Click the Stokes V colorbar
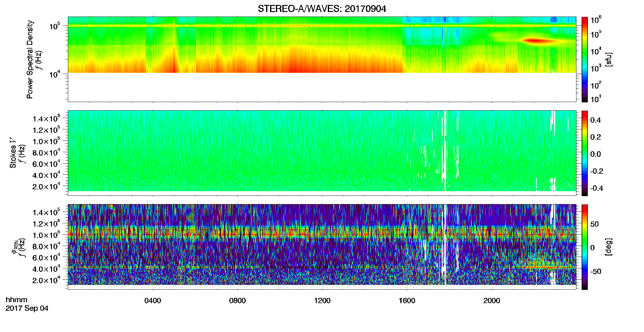Viewport: 644px width, 332px height. (585, 153)
